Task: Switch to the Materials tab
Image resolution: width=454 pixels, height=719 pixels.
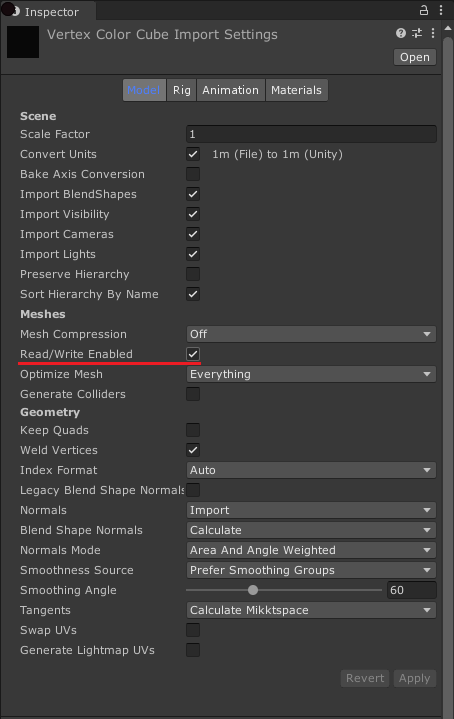Action: click(x=296, y=90)
